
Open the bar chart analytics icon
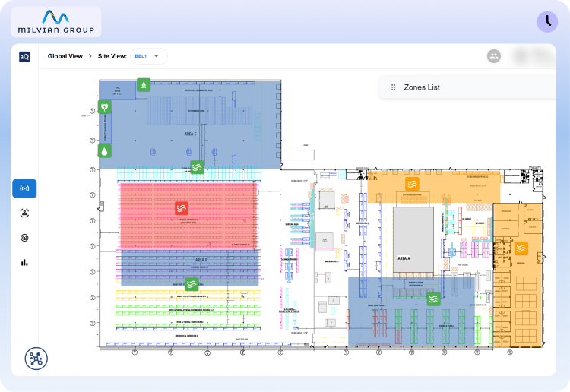point(24,263)
